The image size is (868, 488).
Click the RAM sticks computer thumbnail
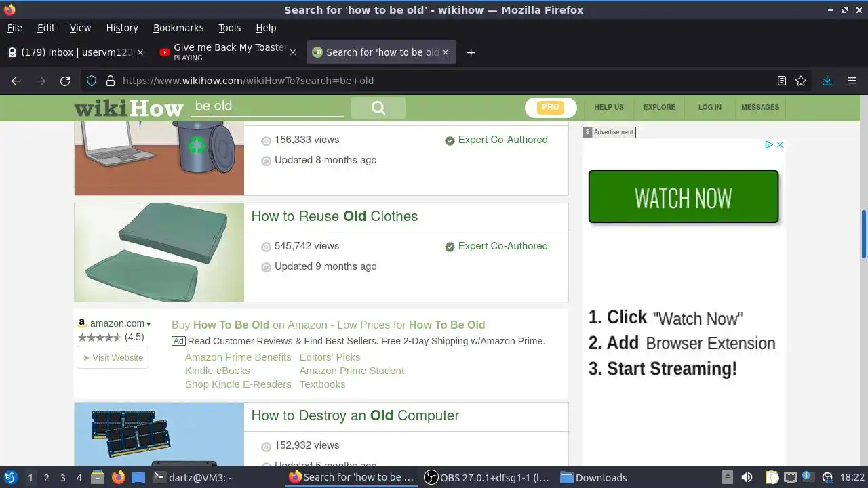(159, 434)
